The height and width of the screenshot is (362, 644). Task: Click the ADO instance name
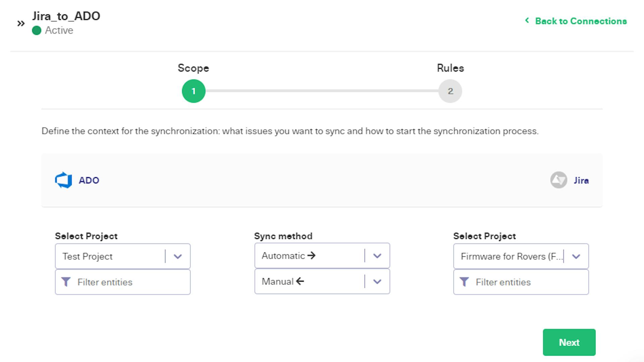point(89,180)
